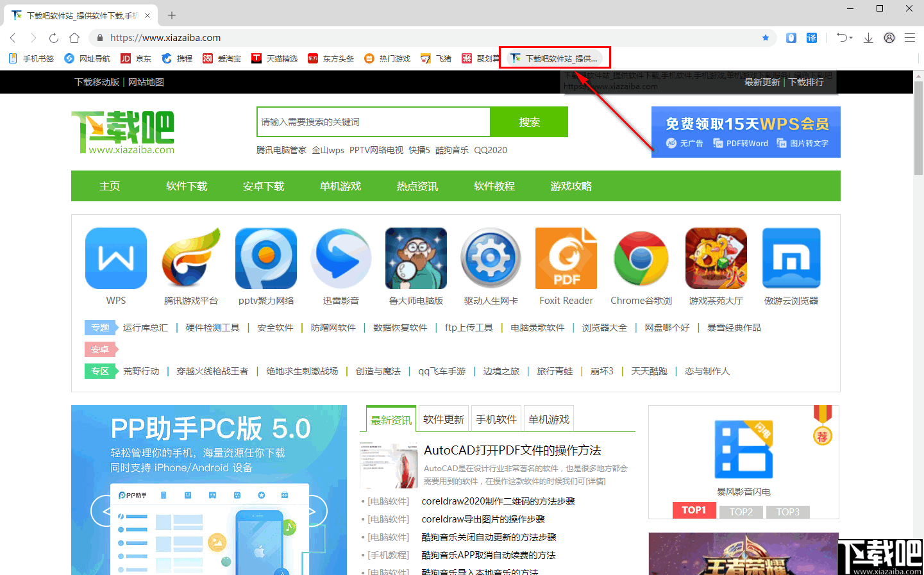
Task: Go back with the browser back arrow
Action: click(13, 38)
